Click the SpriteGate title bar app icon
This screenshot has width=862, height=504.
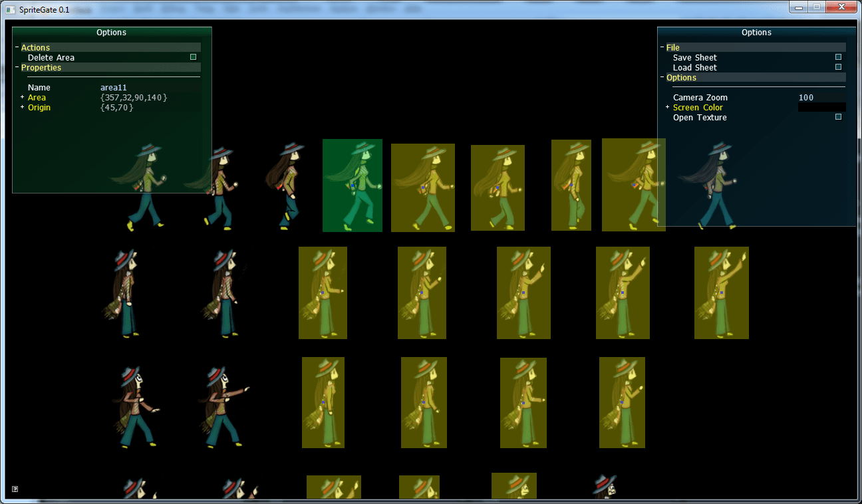10,9
